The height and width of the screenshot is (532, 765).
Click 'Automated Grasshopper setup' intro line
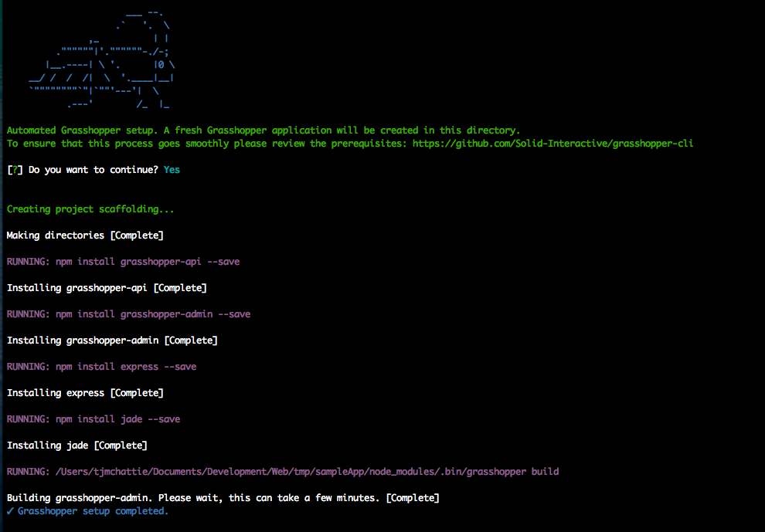point(263,130)
